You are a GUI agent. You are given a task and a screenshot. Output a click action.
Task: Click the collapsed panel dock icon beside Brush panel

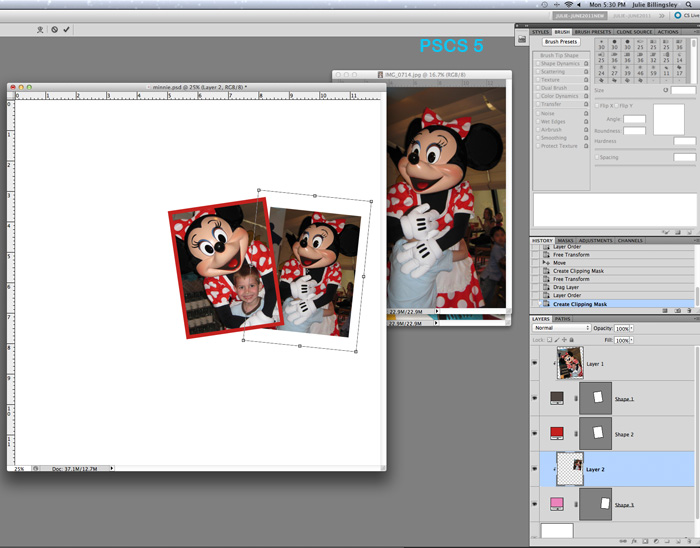pyautogui.click(x=522, y=40)
